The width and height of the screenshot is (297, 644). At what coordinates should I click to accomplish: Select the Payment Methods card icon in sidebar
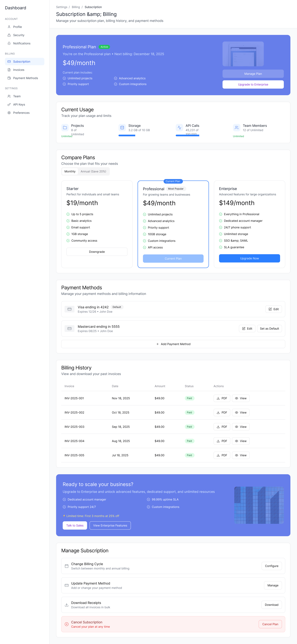(x=9, y=78)
